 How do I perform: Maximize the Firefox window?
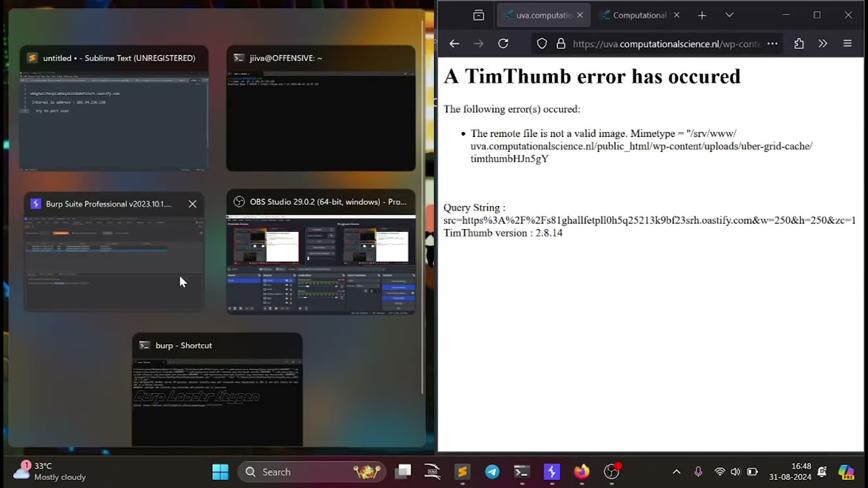[817, 15]
